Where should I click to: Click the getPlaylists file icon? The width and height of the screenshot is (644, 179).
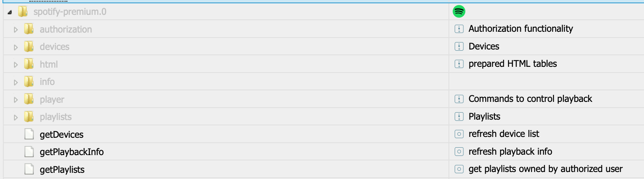click(x=29, y=170)
